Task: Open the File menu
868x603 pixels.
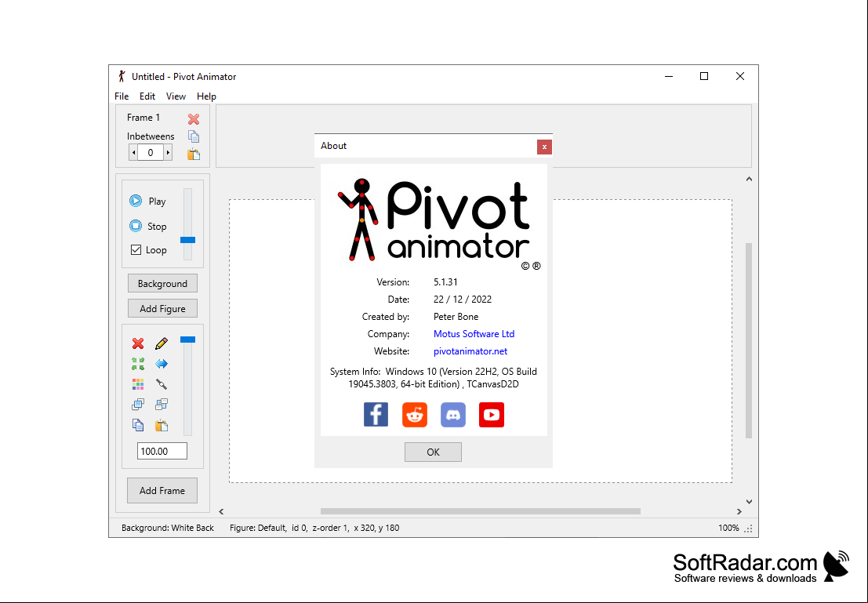Action: (122, 96)
